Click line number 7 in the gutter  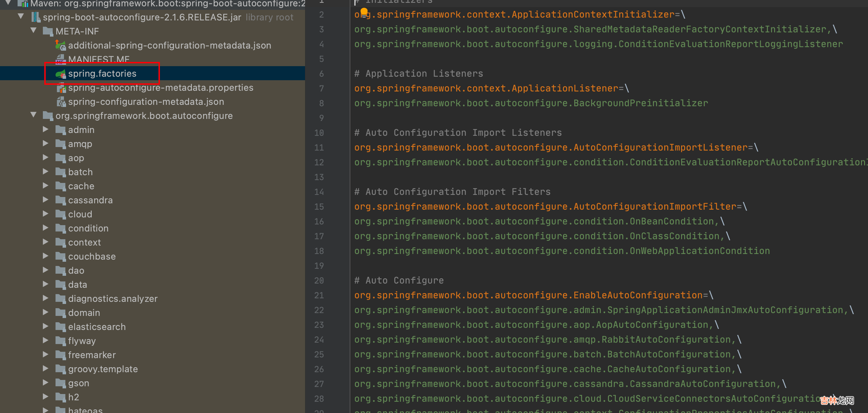coord(322,88)
